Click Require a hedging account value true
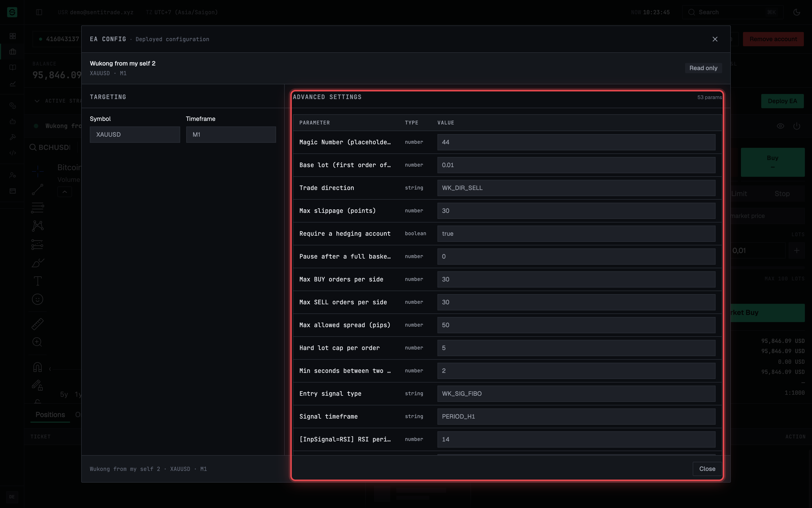 click(576, 233)
